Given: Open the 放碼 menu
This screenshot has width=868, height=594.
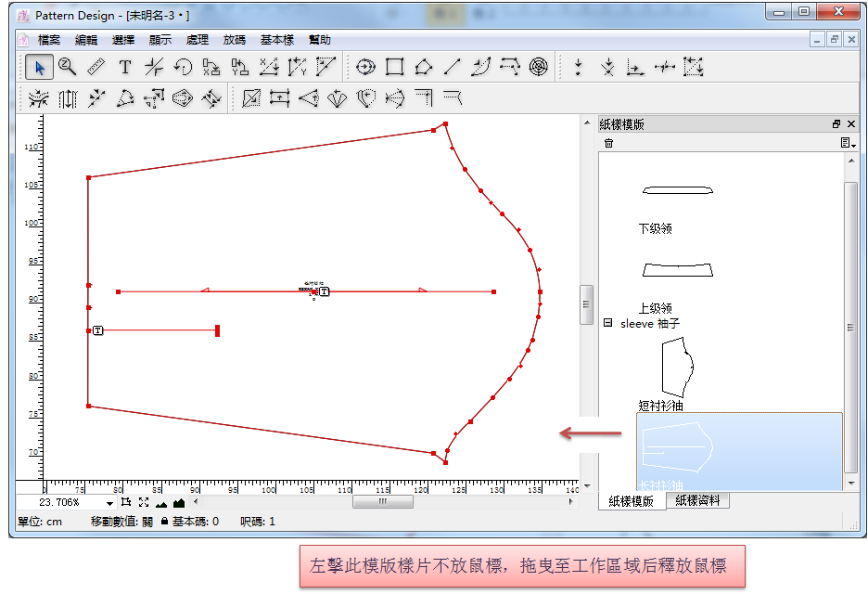Looking at the screenshot, I should pos(235,40).
